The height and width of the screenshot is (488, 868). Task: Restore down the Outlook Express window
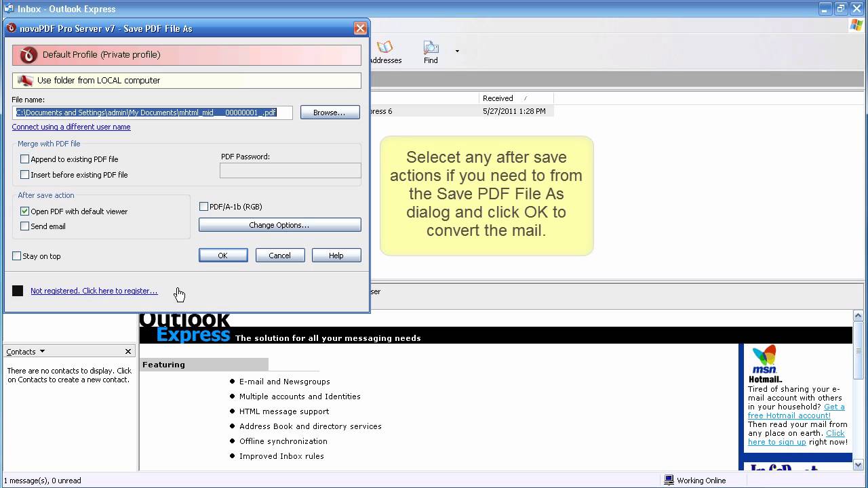(x=841, y=8)
